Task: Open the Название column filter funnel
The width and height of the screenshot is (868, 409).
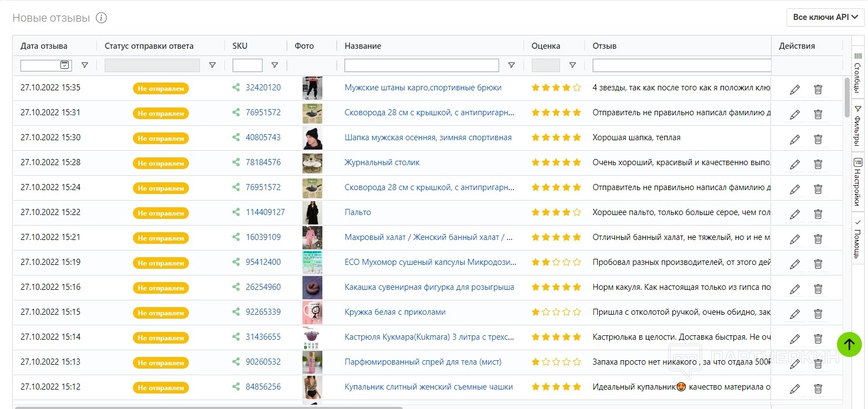Action: point(511,65)
